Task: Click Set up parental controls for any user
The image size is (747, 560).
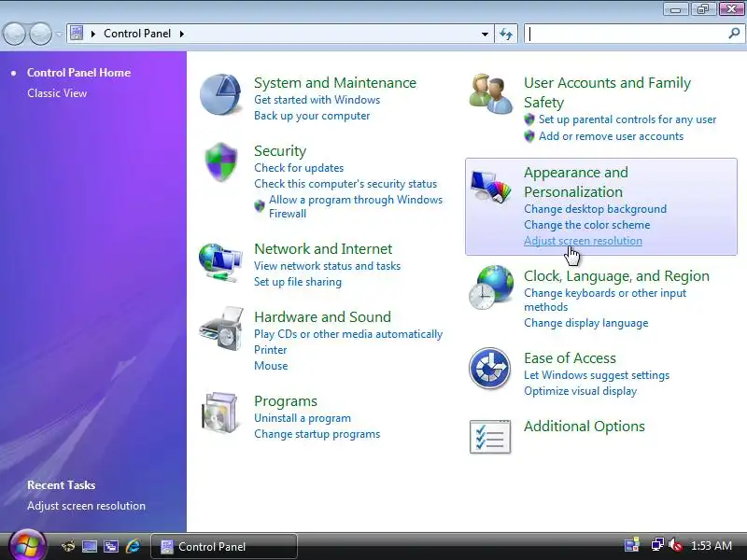Action: [627, 119]
